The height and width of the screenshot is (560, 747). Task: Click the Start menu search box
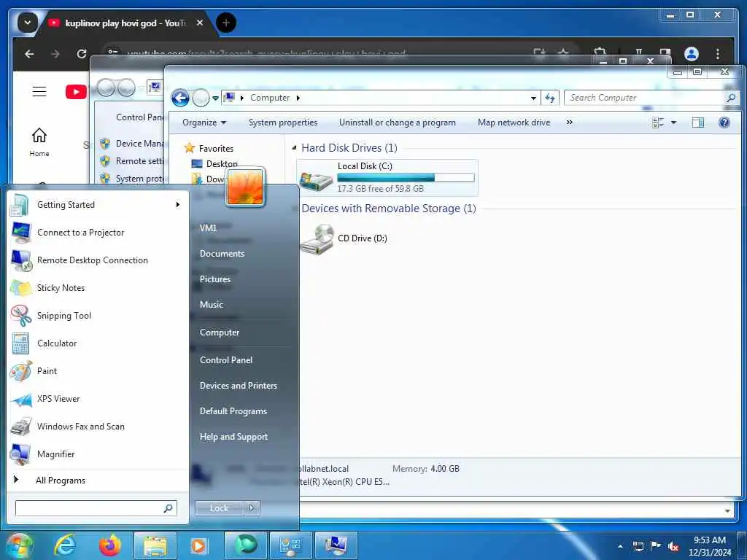(96, 508)
